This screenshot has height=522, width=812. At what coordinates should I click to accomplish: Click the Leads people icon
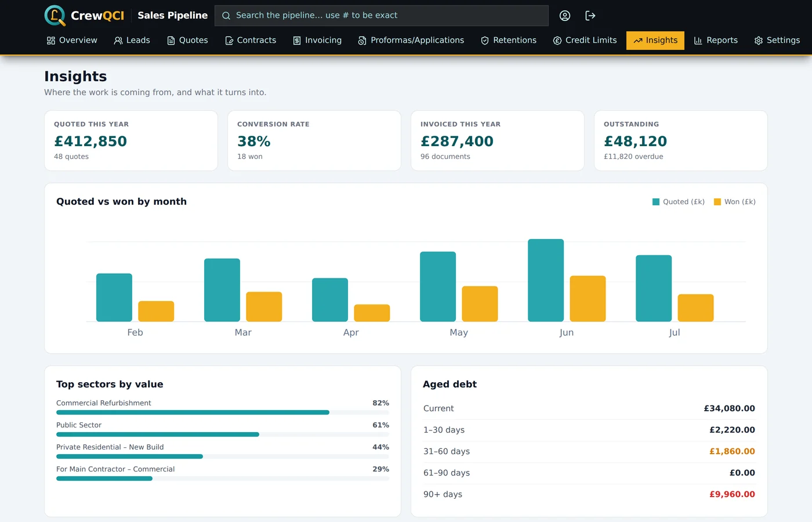pyautogui.click(x=118, y=41)
